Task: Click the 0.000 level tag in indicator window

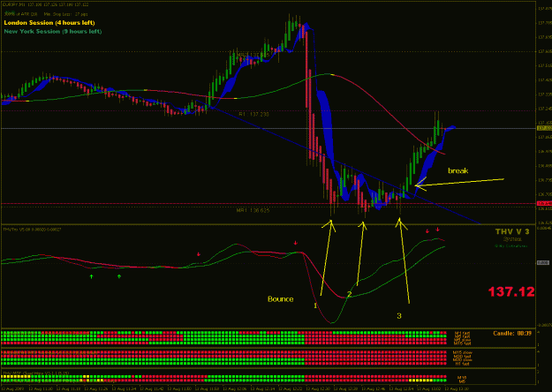Action: [x=543, y=263]
